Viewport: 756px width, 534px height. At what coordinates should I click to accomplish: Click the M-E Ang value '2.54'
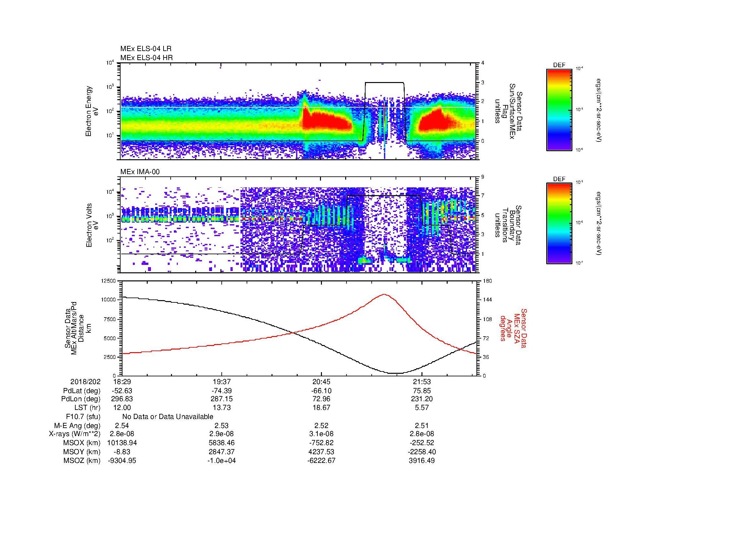click(122, 426)
